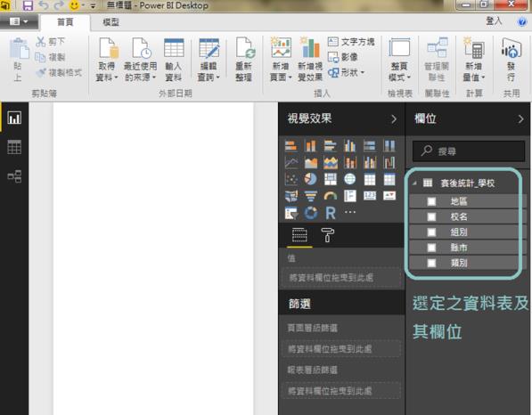Select the area chart visual

point(310,163)
